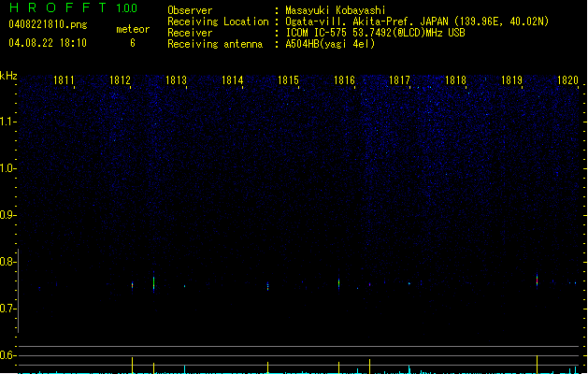Click the bright echo after 1819
Viewport: 588px width, 374px height.
tap(537, 280)
